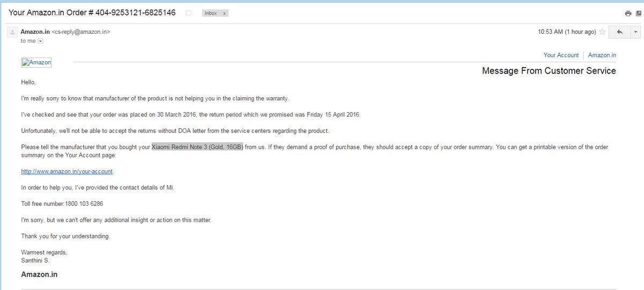Click the broken Amazon logo image
644x290 pixels.
pos(36,62)
